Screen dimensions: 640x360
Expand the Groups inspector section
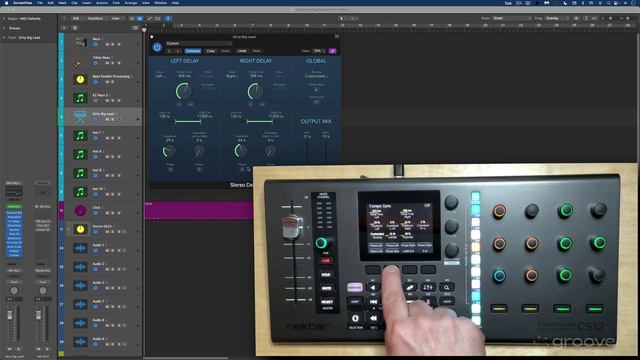tap(4, 28)
